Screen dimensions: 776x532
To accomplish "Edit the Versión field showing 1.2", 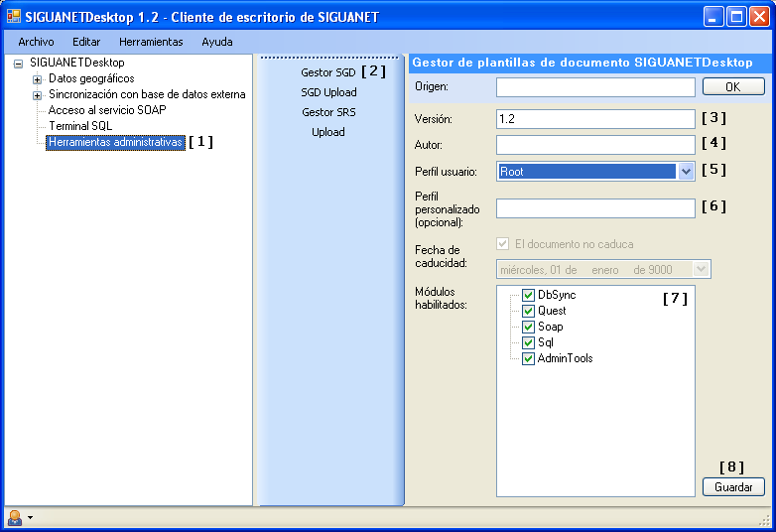I will tap(595, 119).
